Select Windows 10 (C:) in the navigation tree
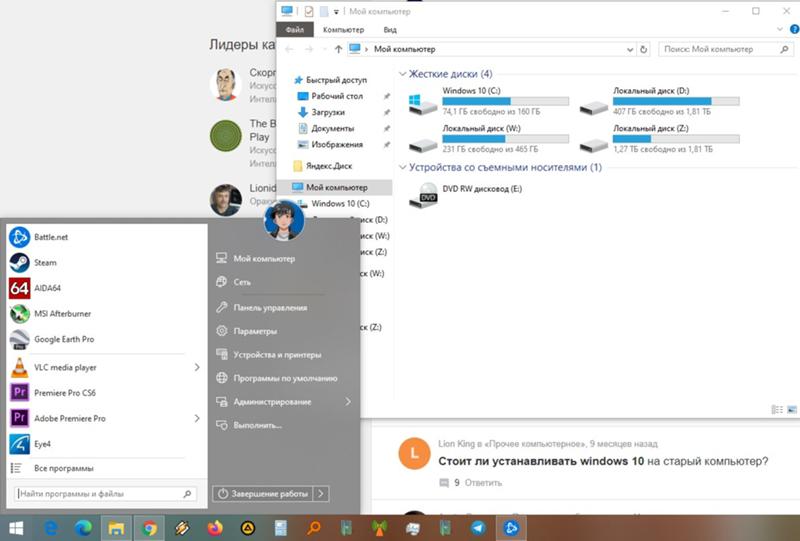Screen dimensions: 800x541 tap(334, 204)
